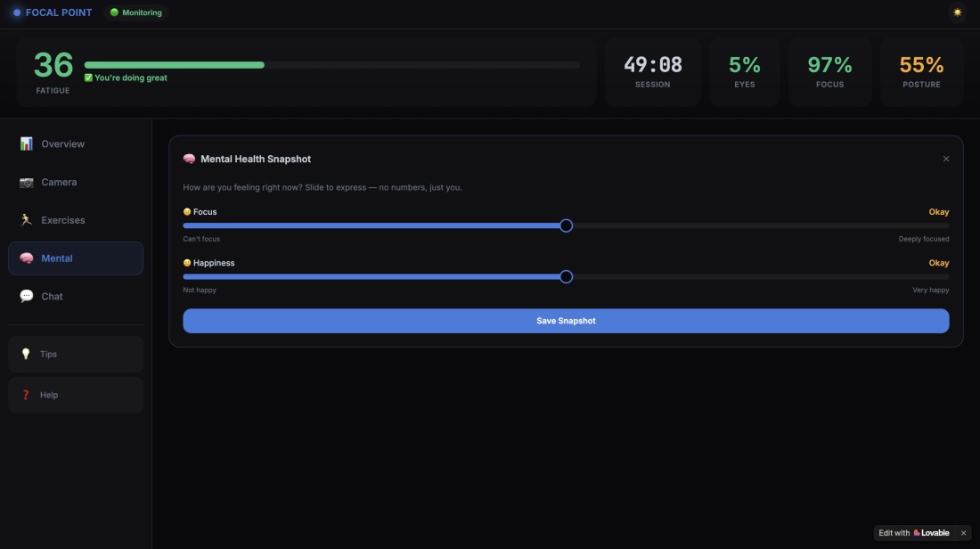This screenshot has height=549, width=980.
Task: Dismiss the Edit with Lovable badge
Action: point(963,533)
